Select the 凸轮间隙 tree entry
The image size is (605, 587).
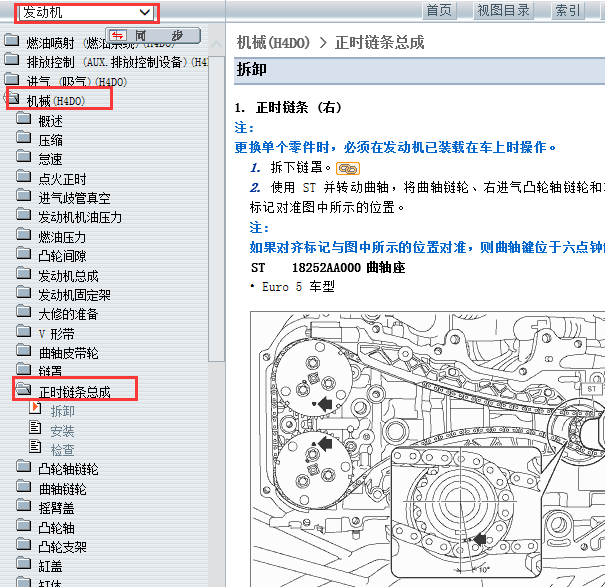coord(63,256)
